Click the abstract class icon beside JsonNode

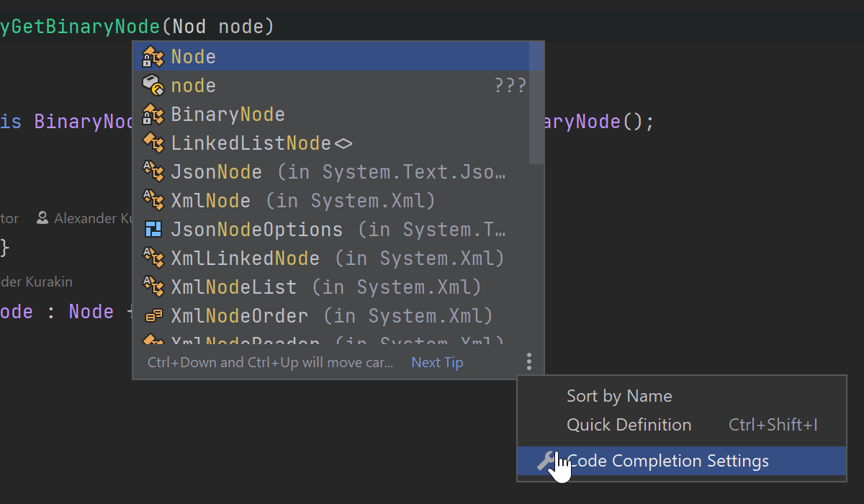coord(153,172)
